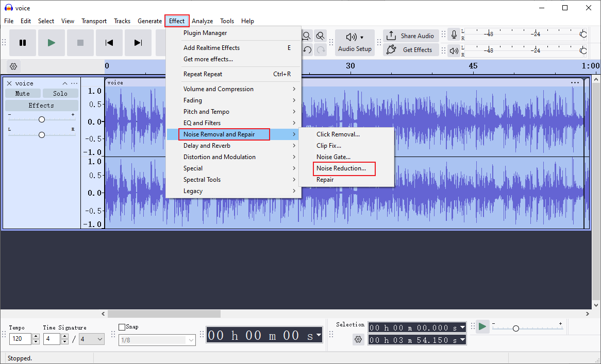Click the Skip to Start icon
This screenshot has width=601, height=364.
(109, 43)
